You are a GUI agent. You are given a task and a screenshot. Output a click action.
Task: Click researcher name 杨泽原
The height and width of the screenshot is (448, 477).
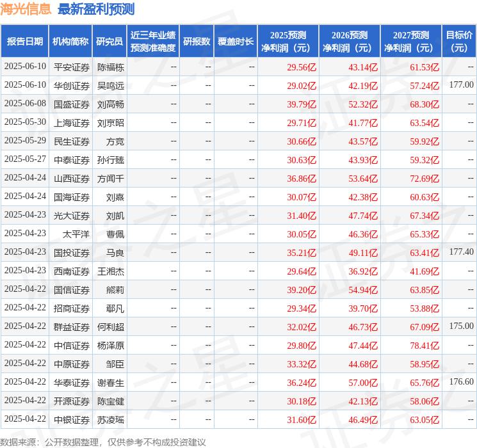click(x=111, y=346)
